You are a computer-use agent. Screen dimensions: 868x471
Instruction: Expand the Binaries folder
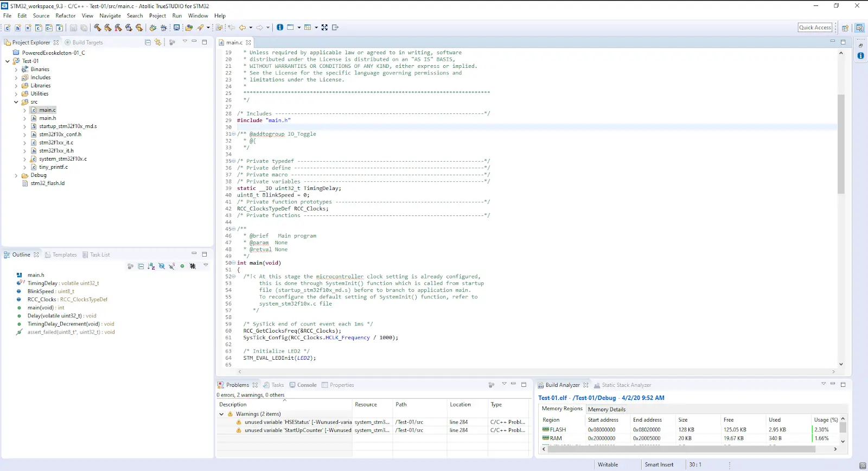pos(16,69)
